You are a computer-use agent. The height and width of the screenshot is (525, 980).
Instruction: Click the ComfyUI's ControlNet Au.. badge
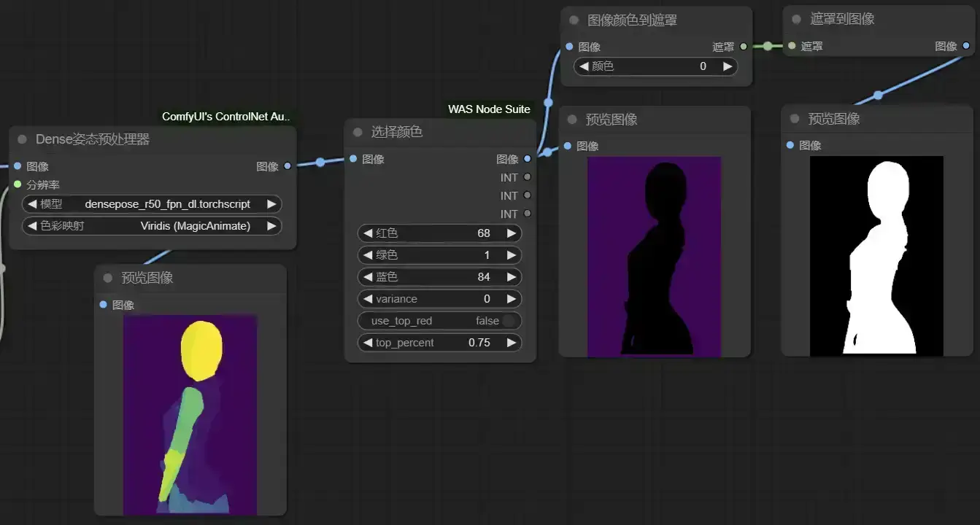pos(226,117)
